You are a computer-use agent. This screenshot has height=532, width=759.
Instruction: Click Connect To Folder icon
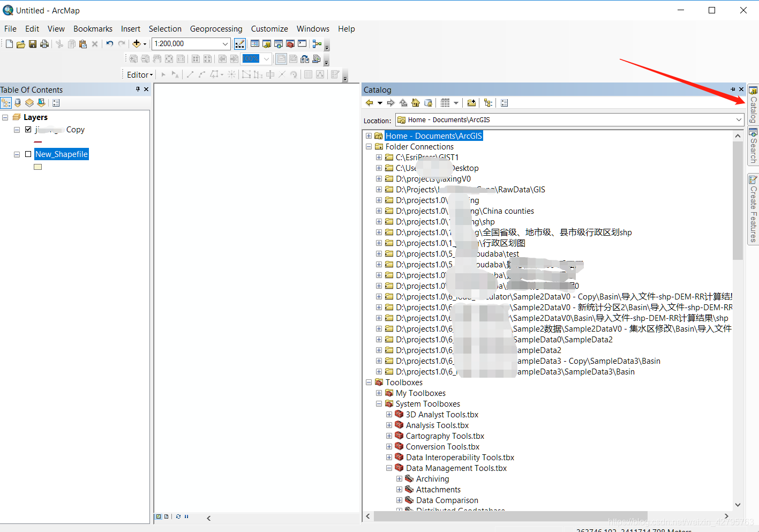(471, 103)
